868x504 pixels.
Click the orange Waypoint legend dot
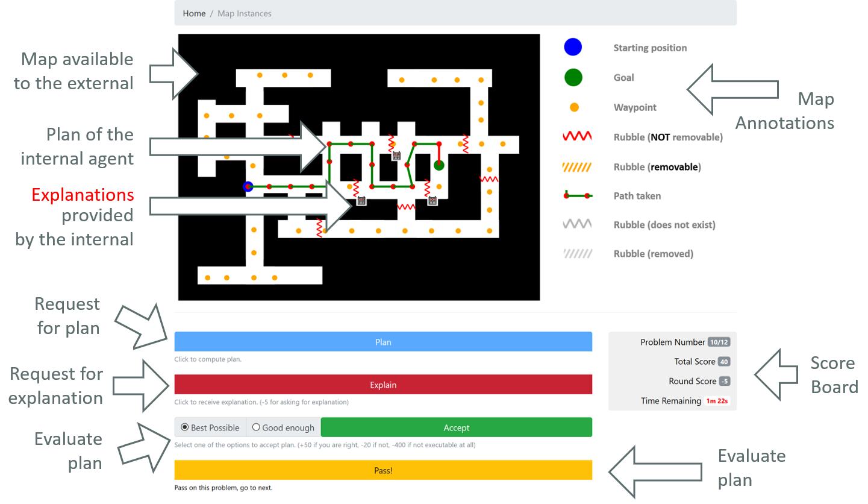click(574, 107)
